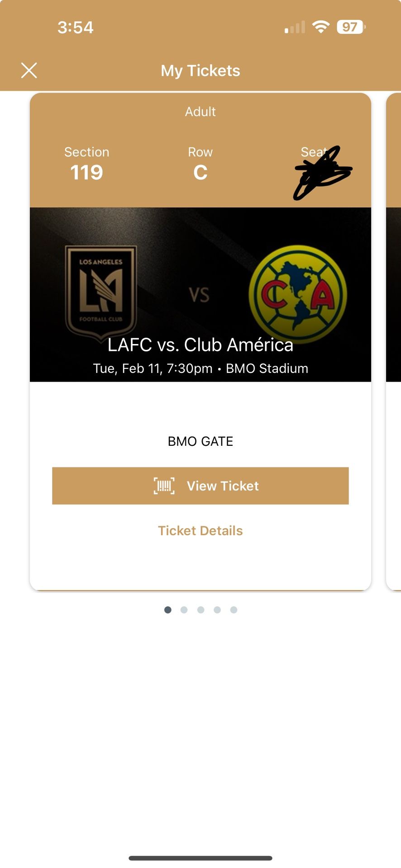Tap the Section 119 label
Screen dimensions: 401x868
pos(86,164)
